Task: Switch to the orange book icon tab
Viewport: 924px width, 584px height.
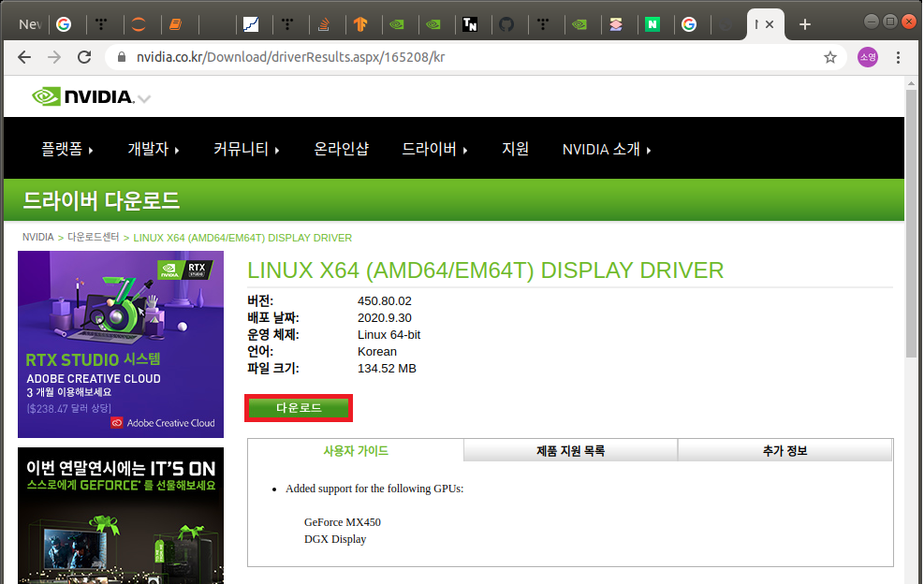Action: [175, 24]
